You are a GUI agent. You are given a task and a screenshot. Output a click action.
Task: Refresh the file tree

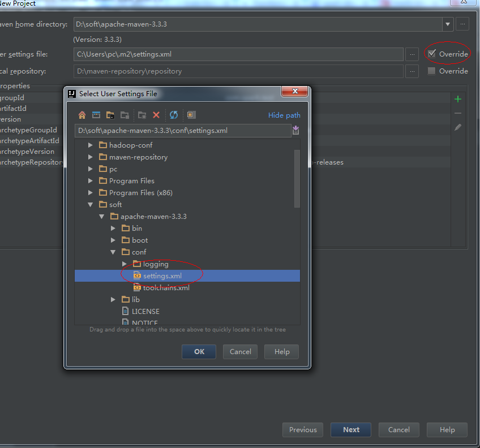(x=174, y=115)
